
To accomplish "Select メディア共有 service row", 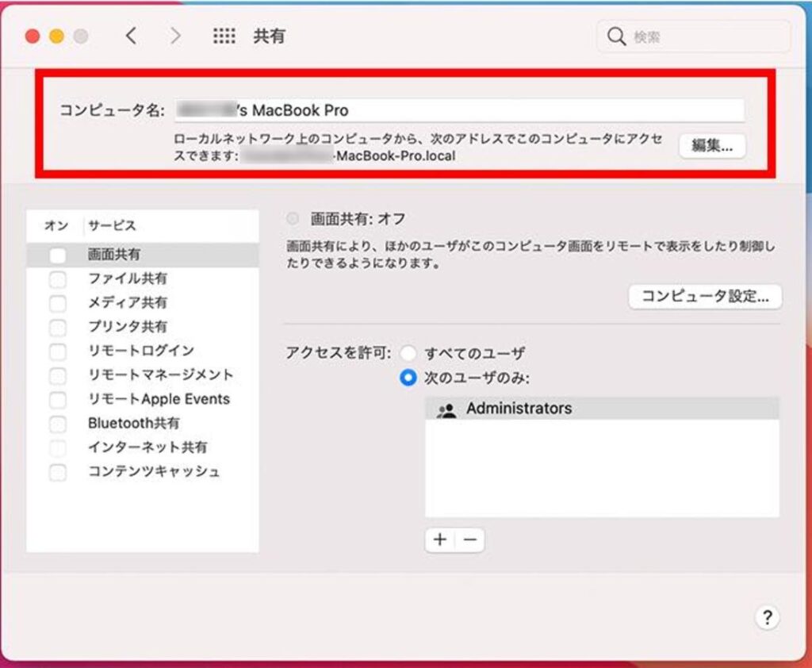I will click(x=143, y=302).
